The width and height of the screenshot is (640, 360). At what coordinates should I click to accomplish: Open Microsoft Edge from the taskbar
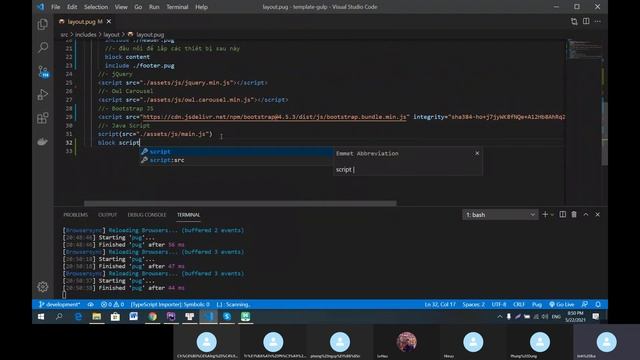(x=78, y=317)
